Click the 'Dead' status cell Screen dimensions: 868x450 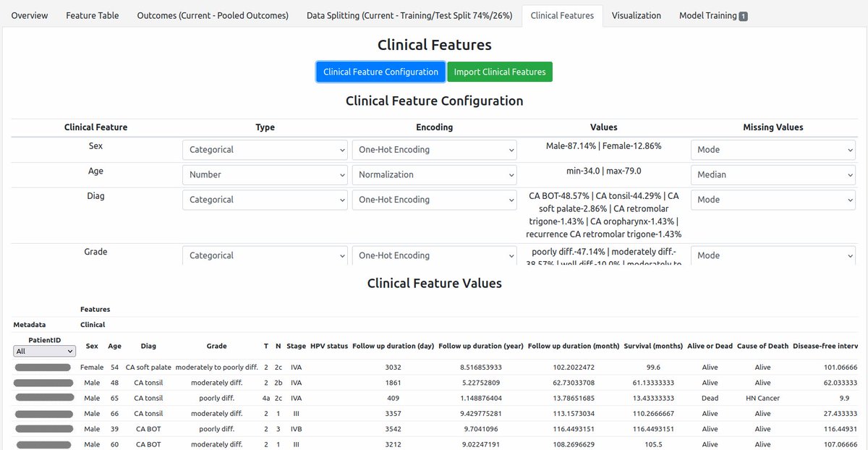pos(710,398)
